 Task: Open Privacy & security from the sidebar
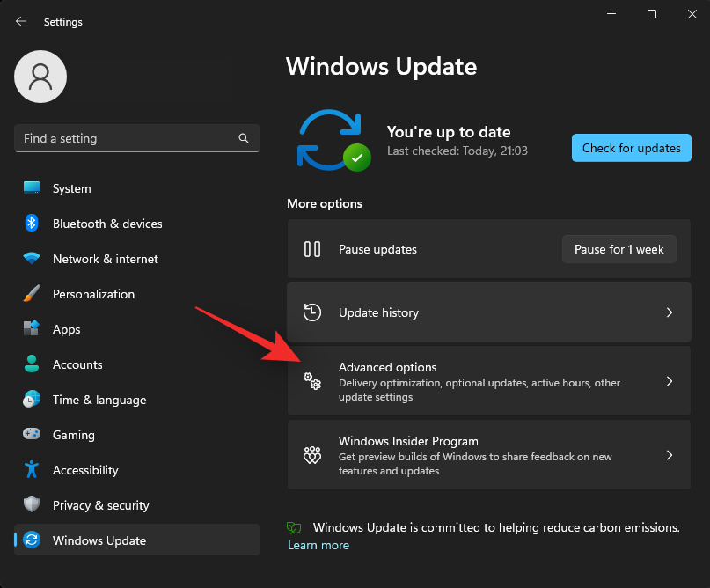[100, 505]
